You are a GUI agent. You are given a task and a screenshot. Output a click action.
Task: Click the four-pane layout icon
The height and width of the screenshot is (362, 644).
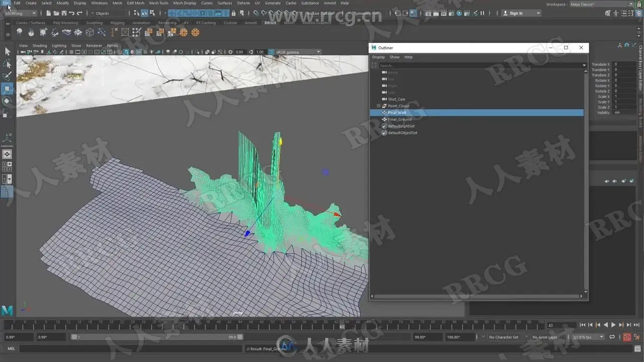[x=7, y=166]
